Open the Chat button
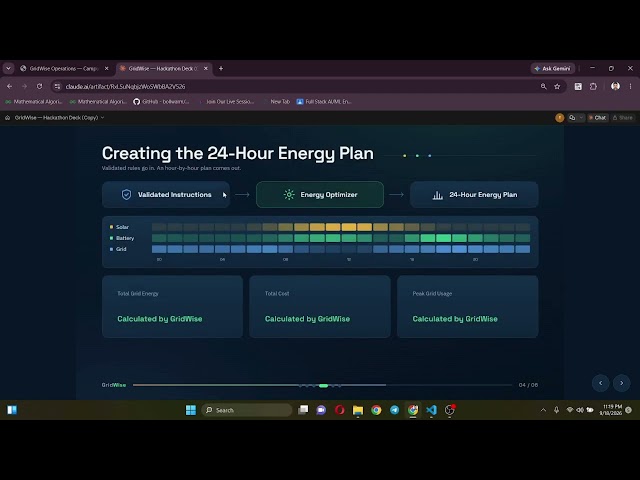 coord(597,118)
